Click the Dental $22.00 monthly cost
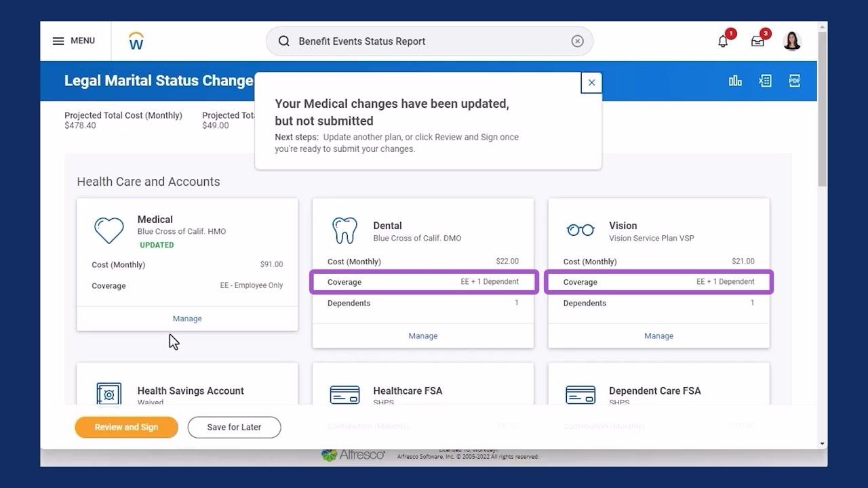The image size is (868, 488). (507, 261)
